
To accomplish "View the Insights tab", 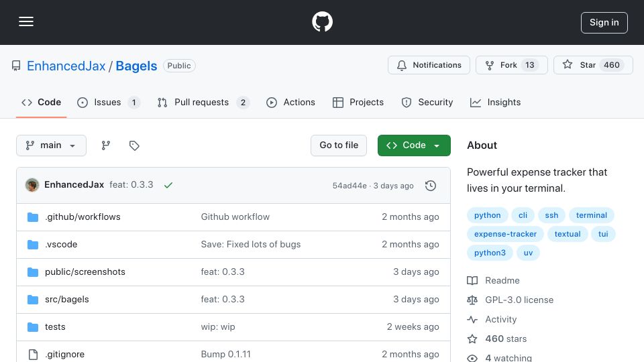I will (495, 102).
